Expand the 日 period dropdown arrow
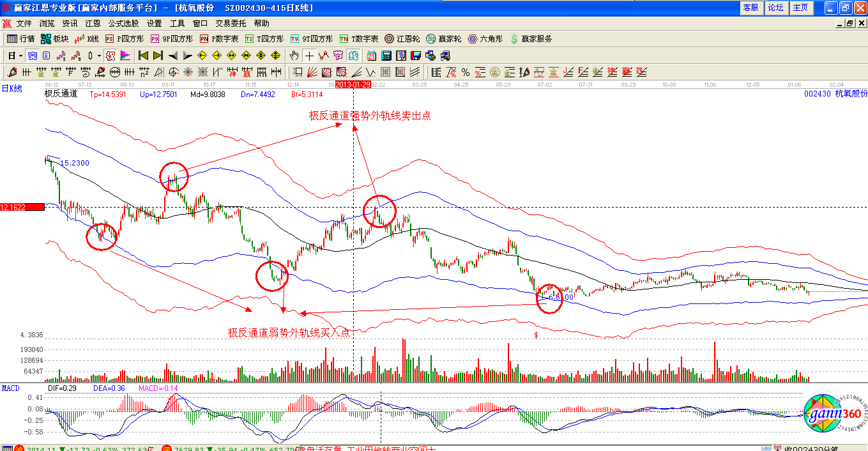 pos(20,56)
